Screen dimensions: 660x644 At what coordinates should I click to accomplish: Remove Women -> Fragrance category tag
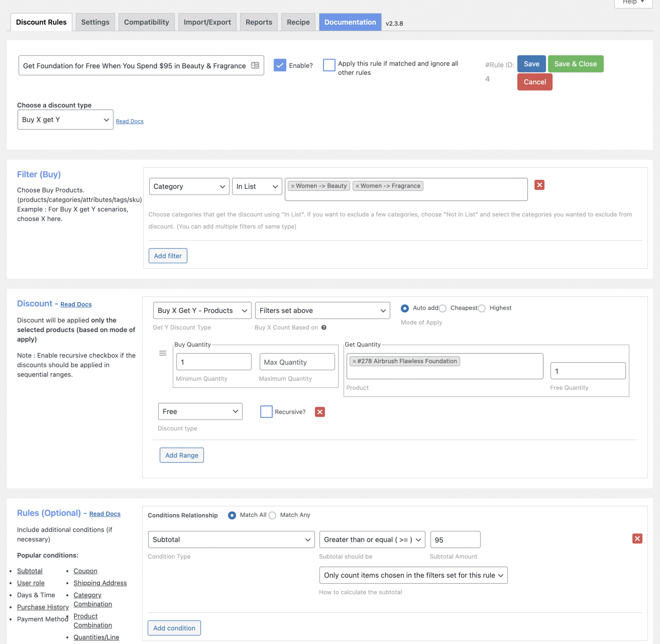(x=357, y=186)
